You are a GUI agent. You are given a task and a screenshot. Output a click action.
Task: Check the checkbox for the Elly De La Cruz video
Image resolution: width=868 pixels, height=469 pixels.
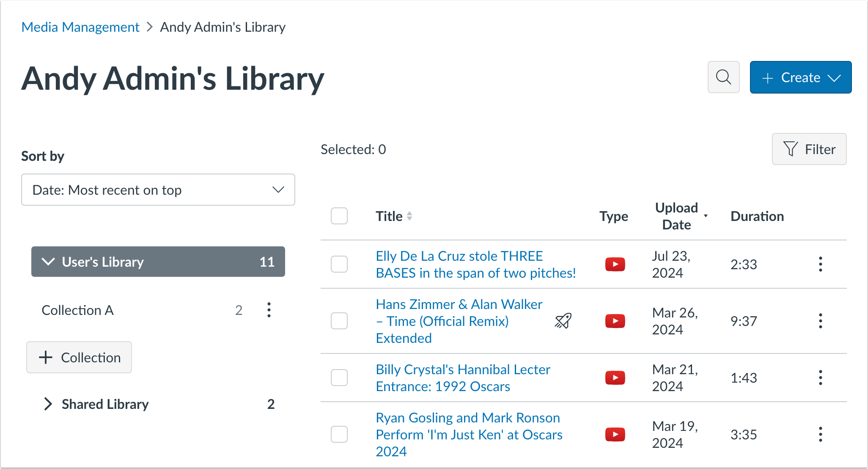point(339,264)
